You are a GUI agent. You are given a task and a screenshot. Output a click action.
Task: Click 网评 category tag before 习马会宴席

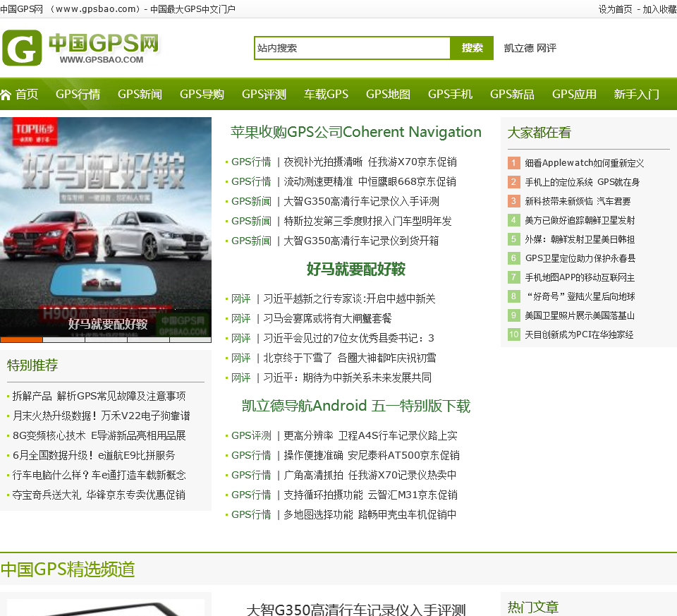tap(241, 319)
